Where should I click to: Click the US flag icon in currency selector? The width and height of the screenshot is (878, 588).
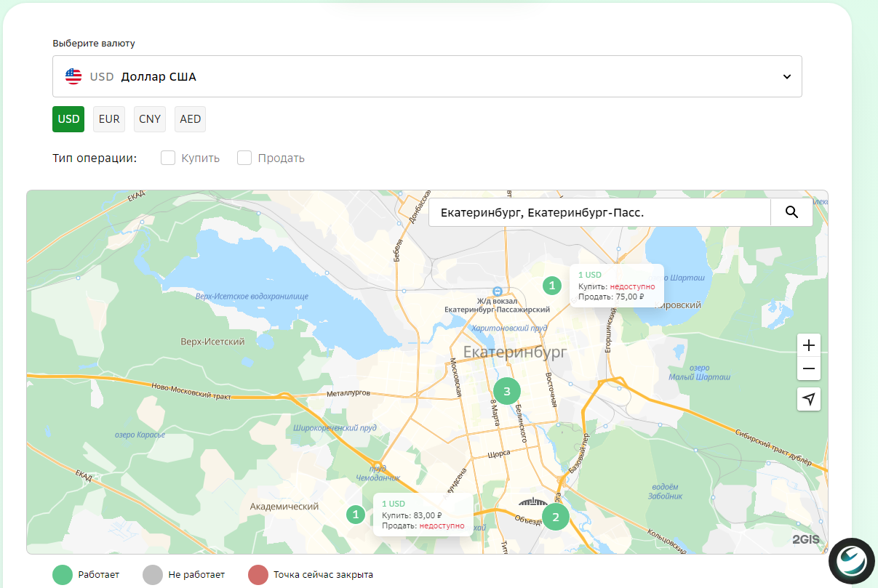(73, 76)
